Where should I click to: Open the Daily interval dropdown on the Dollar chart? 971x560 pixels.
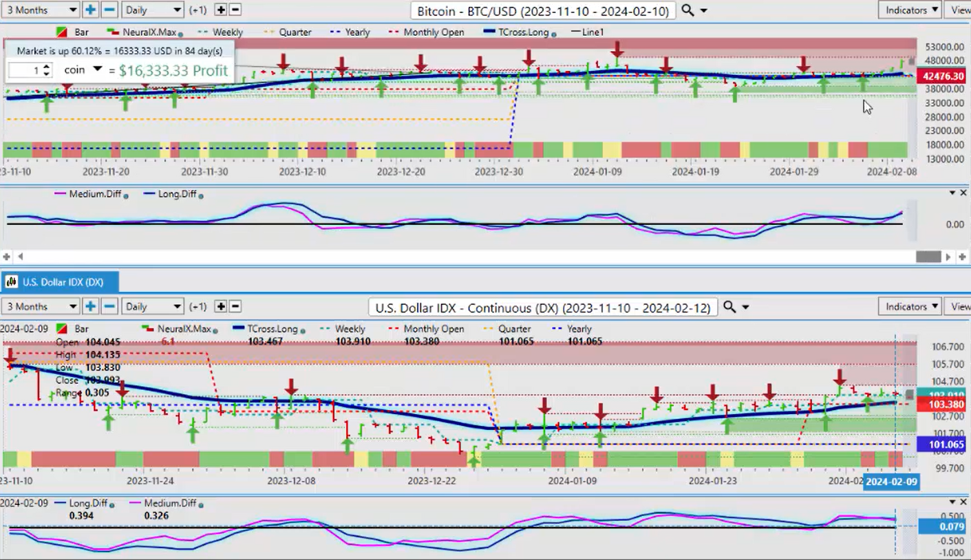click(x=152, y=306)
